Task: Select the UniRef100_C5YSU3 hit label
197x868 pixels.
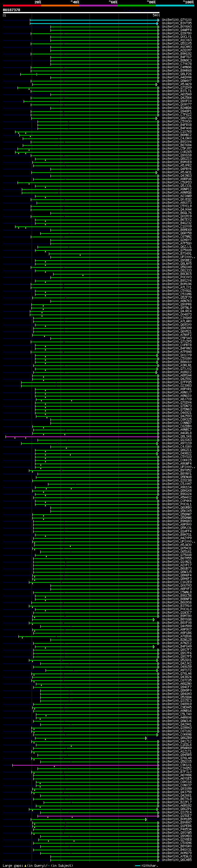Action: [x=177, y=457]
